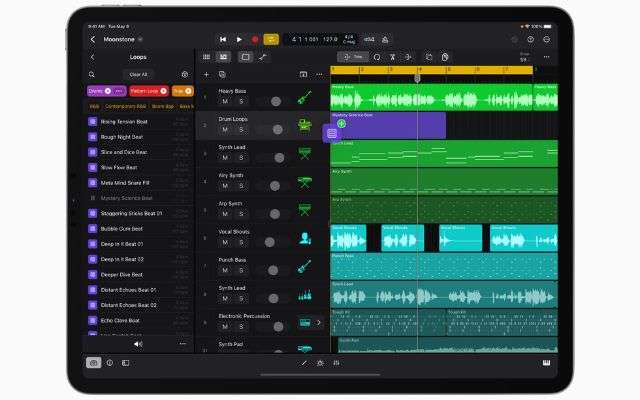640x400 pixels.
Task: Solo the Drum Loops track
Action: pos(240,129)
